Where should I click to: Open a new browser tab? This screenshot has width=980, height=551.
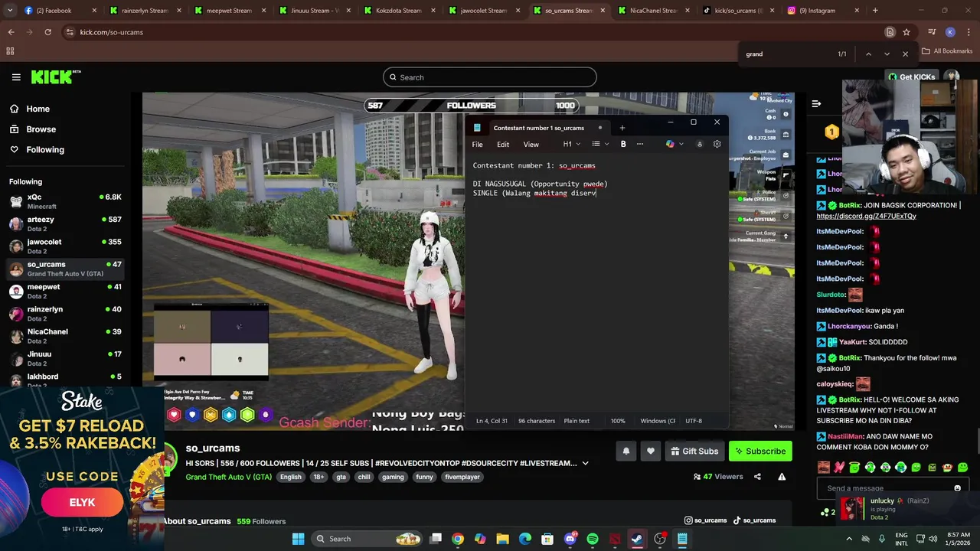875,11
